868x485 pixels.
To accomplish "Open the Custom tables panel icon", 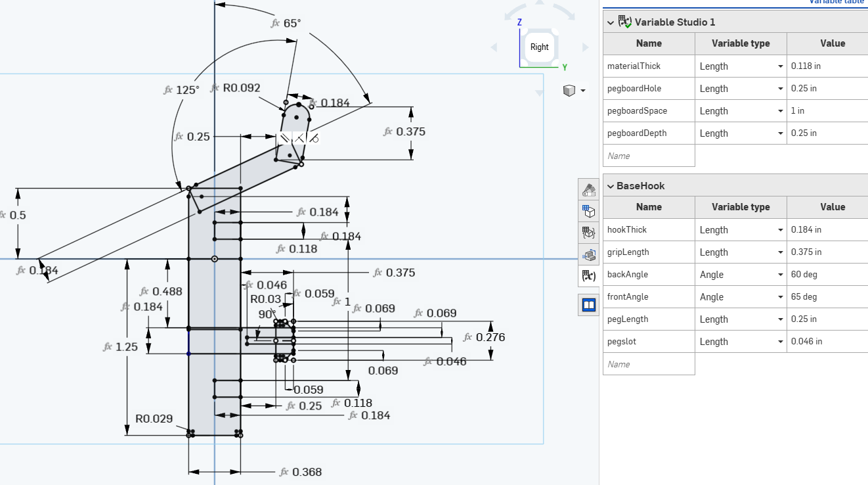I will point(589,233).
